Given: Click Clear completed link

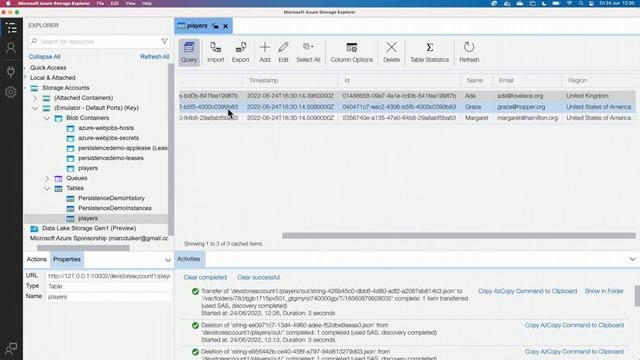Looking at the screenshot, I should tap(205, 278).
